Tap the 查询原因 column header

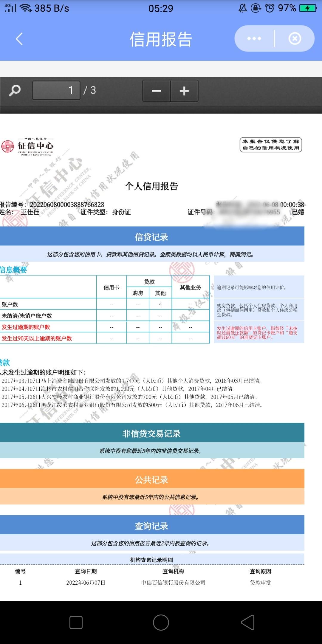click(261, 571)
